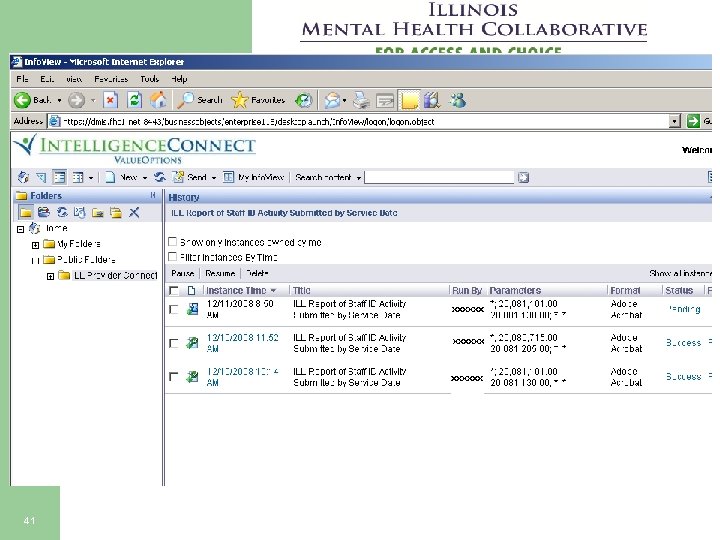Viewport: 720px width, 540px height.
Task: Click the IE Print icon
Action: tap(361, 100)
